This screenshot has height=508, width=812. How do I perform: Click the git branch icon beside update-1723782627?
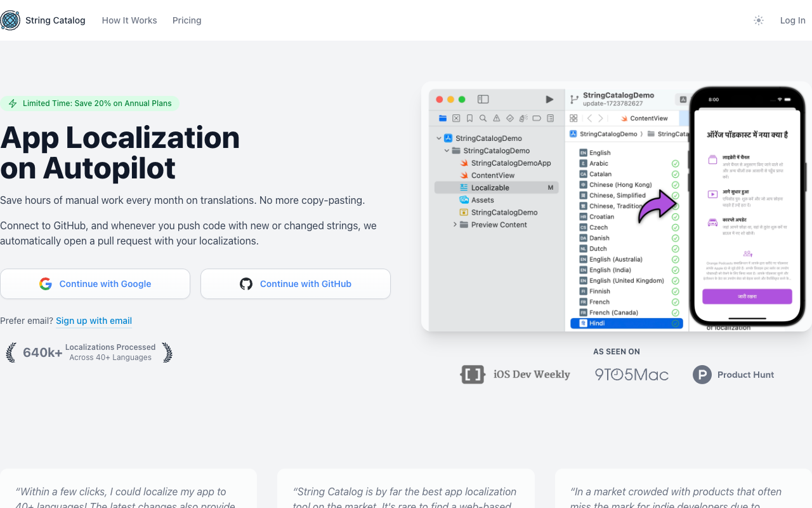click(x=575, y=100)
